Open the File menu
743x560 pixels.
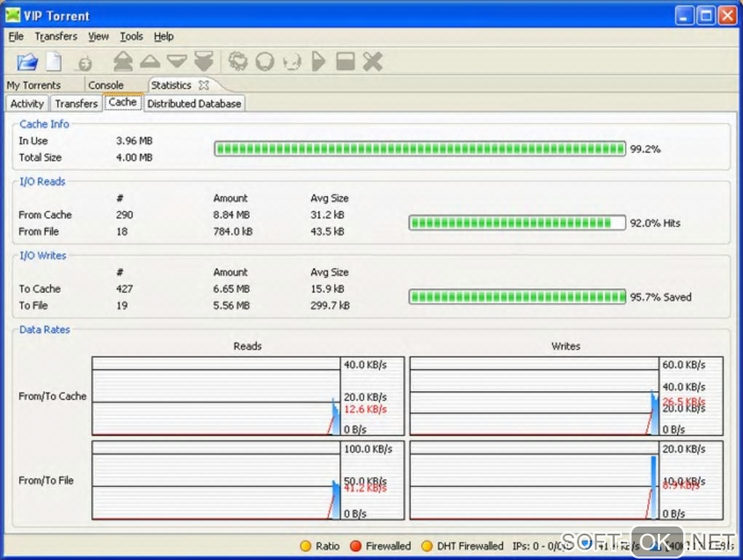[x=16, y=36]
